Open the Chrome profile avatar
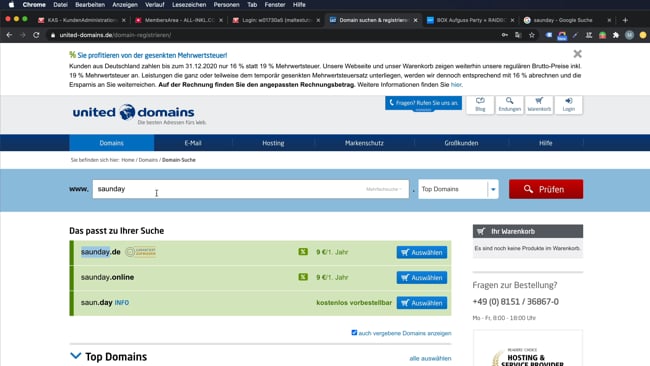650x366 pixels. coord(629,35)
